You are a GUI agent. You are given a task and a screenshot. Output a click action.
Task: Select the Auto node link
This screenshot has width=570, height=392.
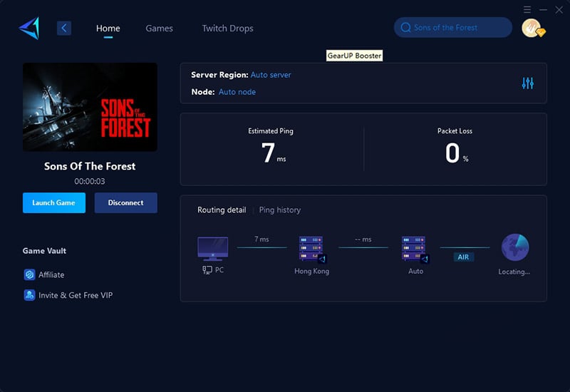(237, 92)
